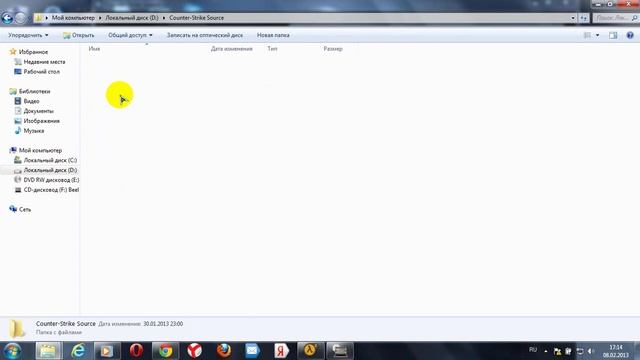
Task: Click the Windows Start orb
Action: [12, 351]
